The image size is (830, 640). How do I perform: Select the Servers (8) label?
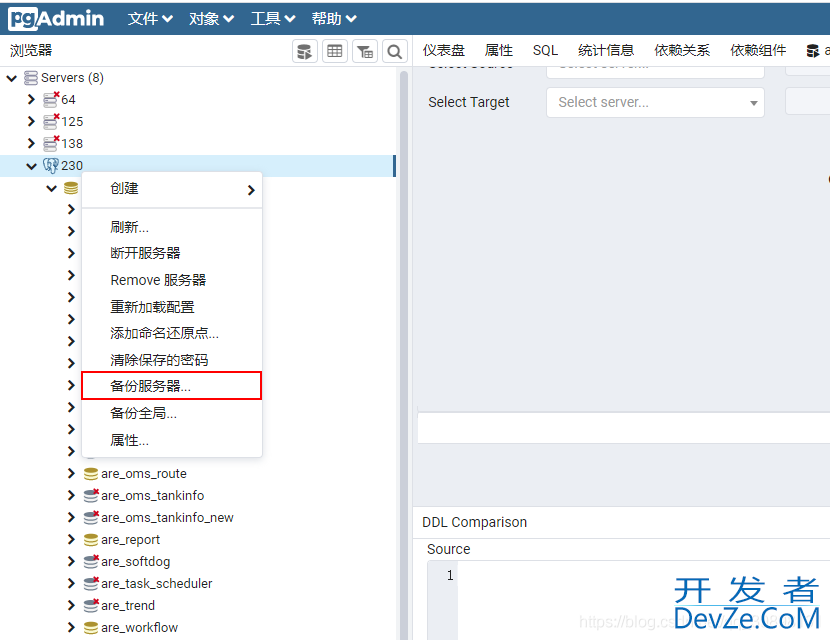(72, 78)
